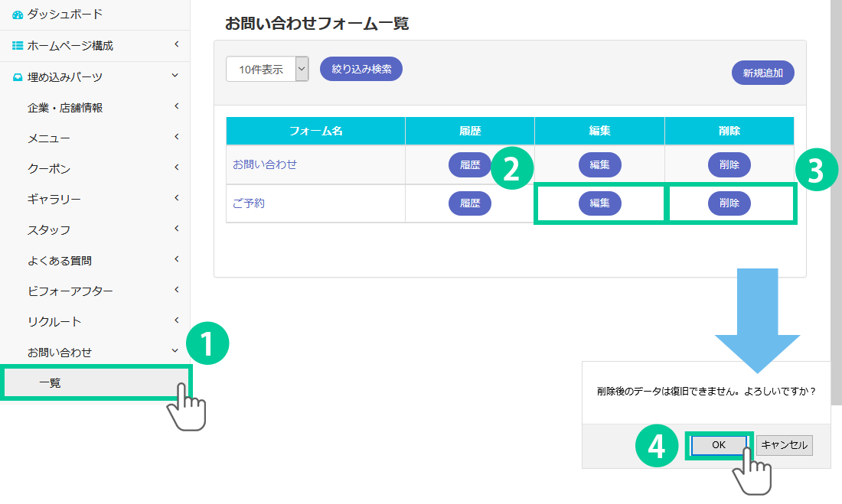Open the スタッフ menu item
The image size is (842, 504).
click(x=49, y=230)
